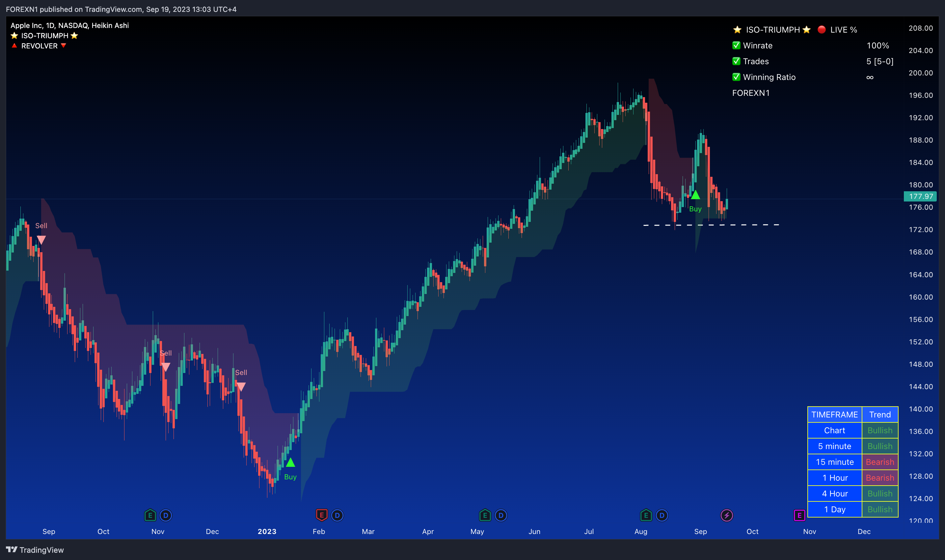This screenshot has width=945, height=560.
Task: Click the Bearish cell for 1 Hour
Action: [880, 478]
